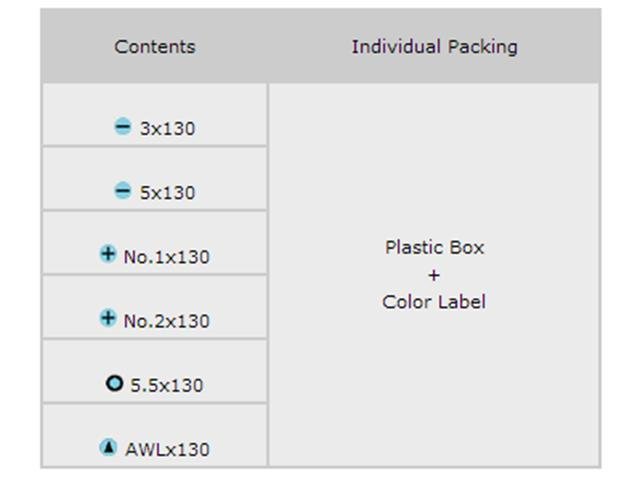Select the Phillips icon next to No.1x130
The height and width of the screenshot is (480, 640).
click(x=108, y=254)
